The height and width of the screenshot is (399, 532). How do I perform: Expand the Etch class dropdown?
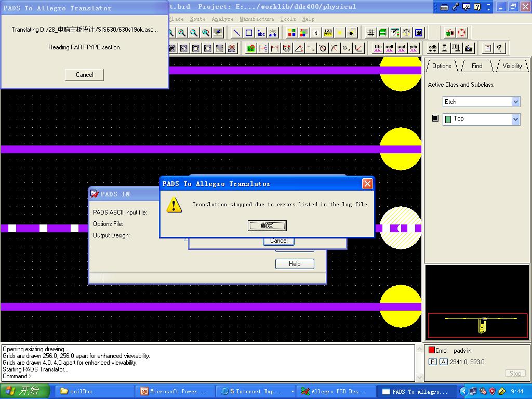515,101
